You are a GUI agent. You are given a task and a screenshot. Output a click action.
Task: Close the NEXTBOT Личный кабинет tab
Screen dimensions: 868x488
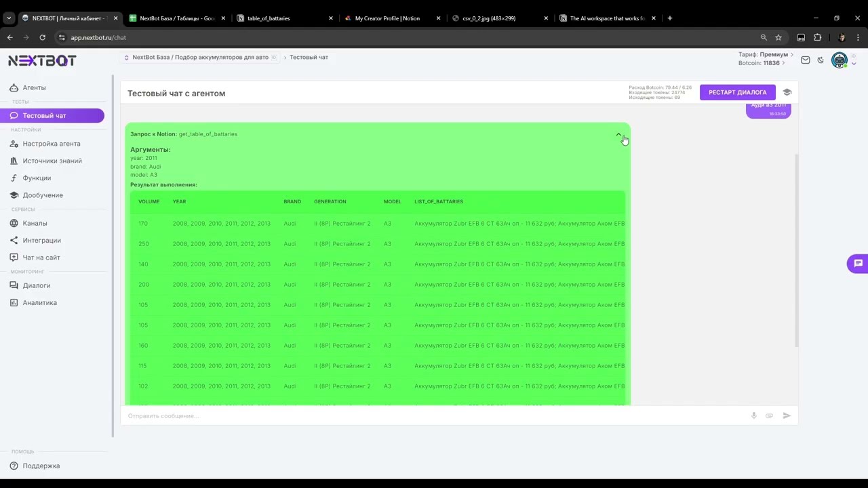pyautogui.click(x=115, y=18)
